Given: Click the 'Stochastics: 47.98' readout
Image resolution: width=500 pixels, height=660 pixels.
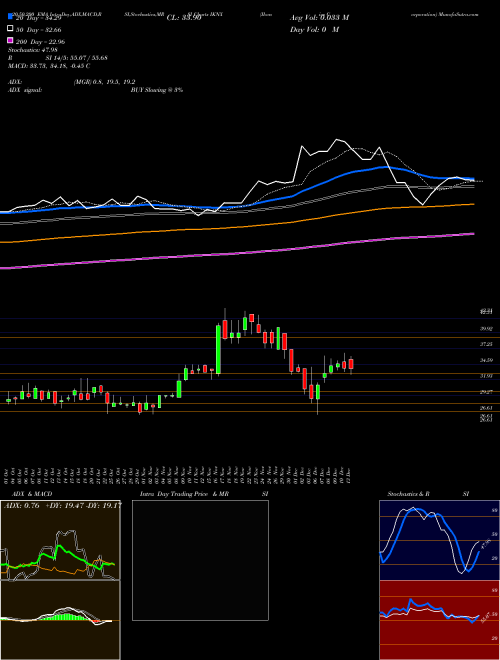Looking at the screenshot, I should coord(33,50).
